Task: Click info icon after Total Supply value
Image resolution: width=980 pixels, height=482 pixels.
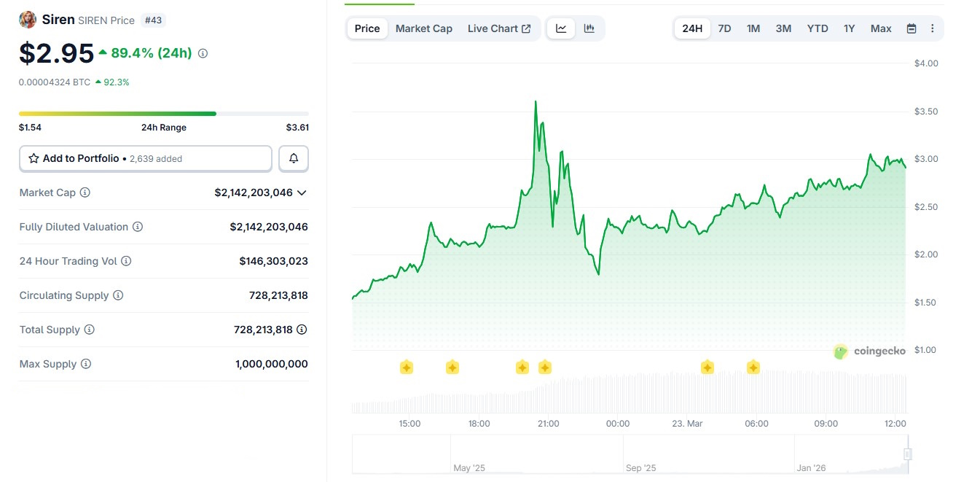Action: click(x=302, y=330)
